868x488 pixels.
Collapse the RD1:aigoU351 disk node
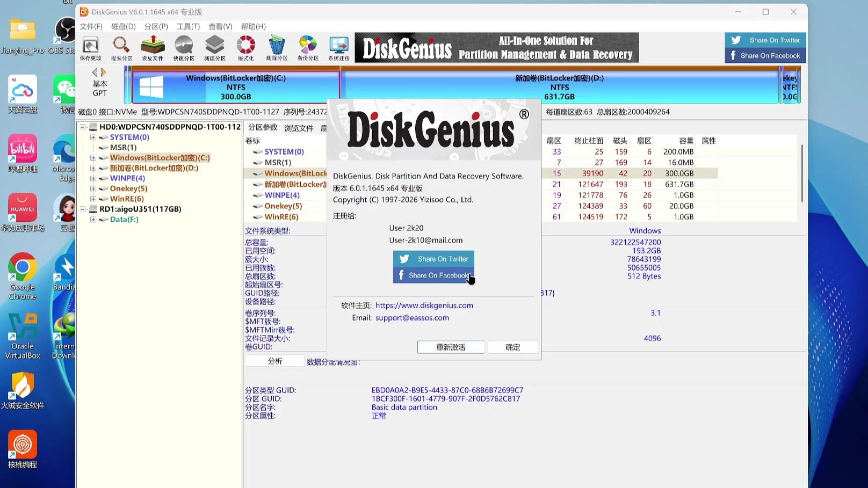[83, 209]
